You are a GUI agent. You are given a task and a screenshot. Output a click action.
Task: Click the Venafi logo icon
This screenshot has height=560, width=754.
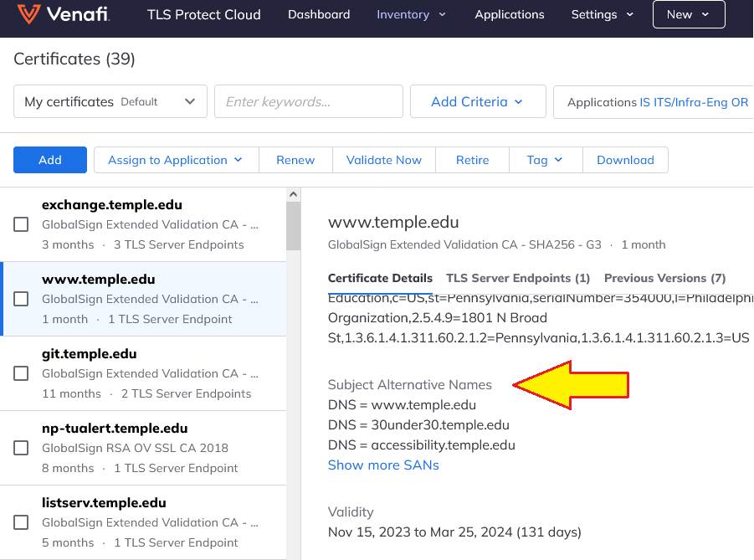tap(28, 14)
